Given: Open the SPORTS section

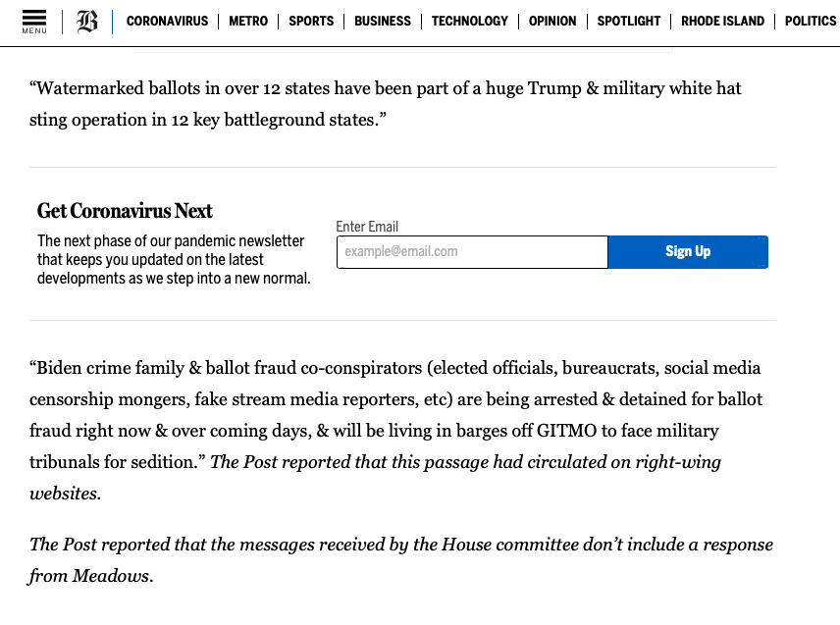Looking at the screenshot, I should point(311,22).
